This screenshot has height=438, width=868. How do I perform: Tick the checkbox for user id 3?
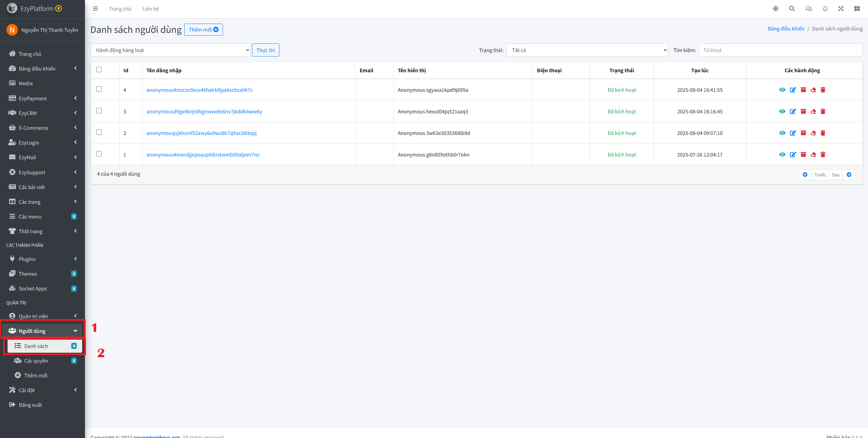99,111
